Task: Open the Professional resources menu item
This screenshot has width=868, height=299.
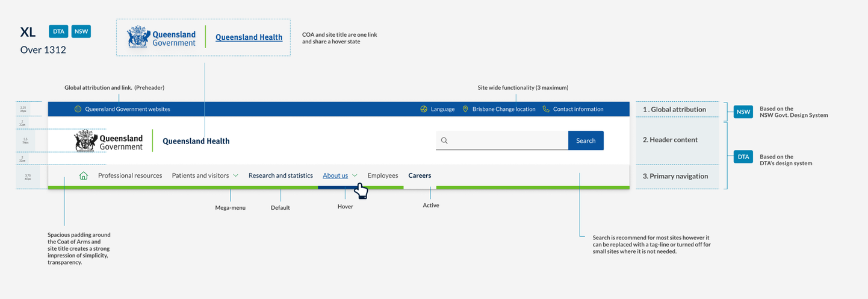Action: [x=130, y=175]
